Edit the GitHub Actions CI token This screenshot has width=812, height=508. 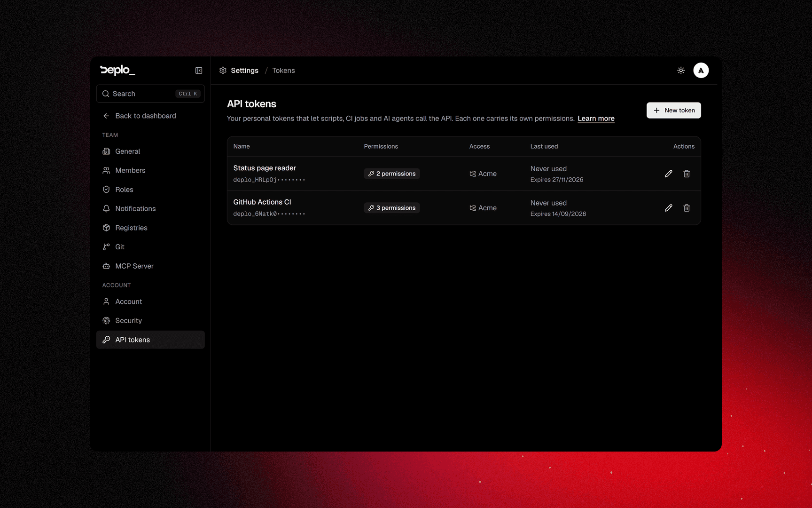point(668,208)
